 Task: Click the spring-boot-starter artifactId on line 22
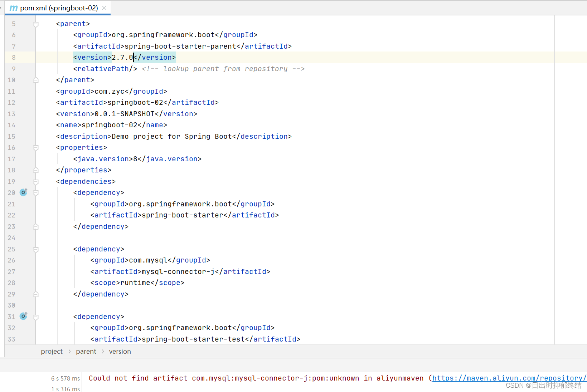183,215
